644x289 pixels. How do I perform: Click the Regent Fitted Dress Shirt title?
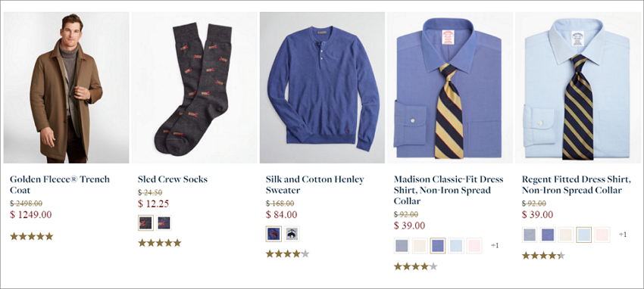point(577,185)
